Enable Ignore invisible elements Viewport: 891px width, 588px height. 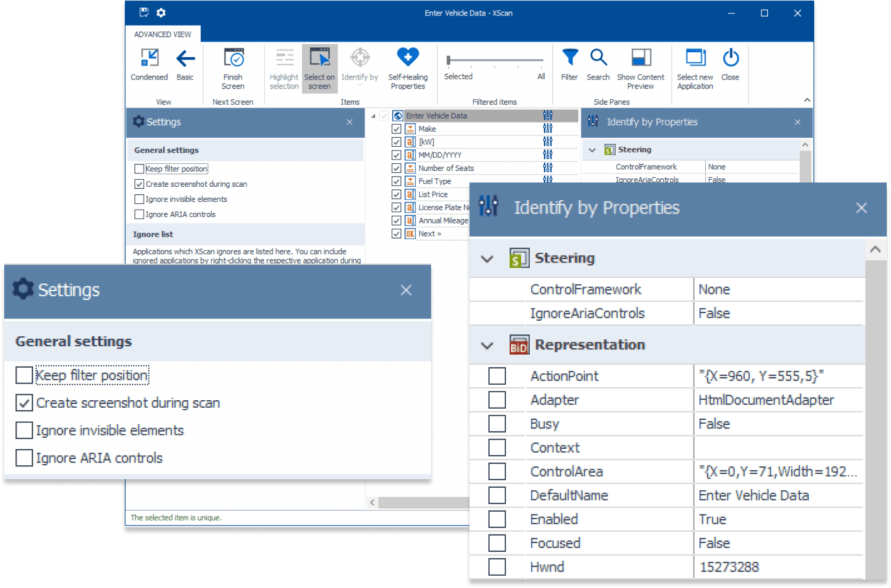point(24,430)
